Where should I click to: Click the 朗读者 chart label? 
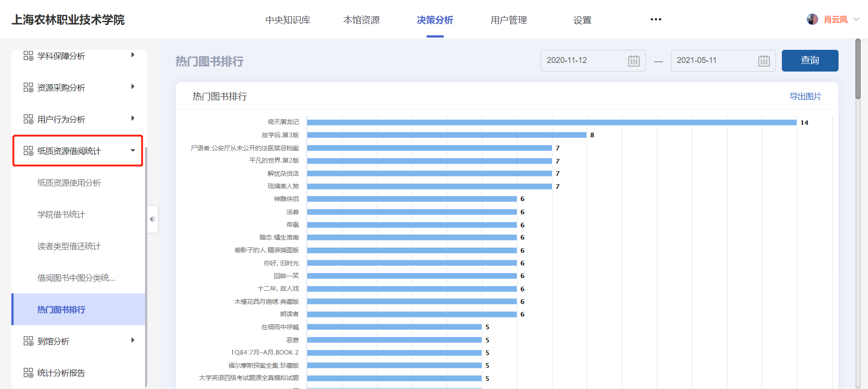pos(290,314)
